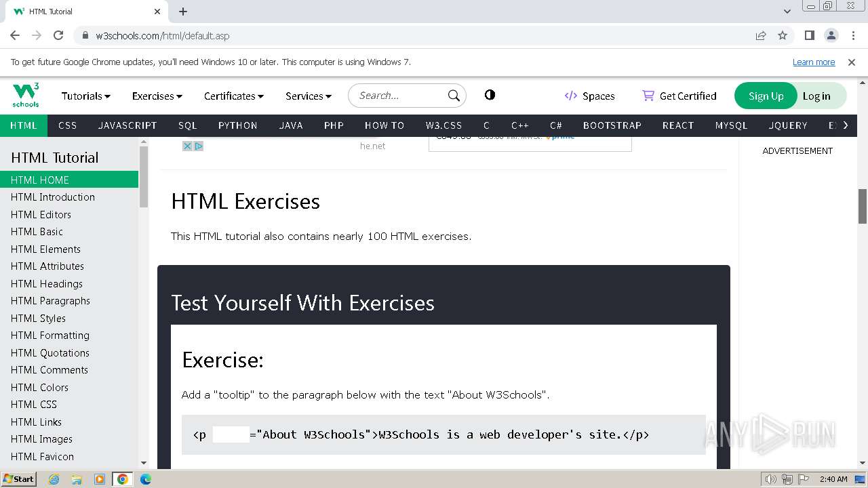Expand the Exercises dropdown
The image size is (868, 488).
(x=157, y=96)
